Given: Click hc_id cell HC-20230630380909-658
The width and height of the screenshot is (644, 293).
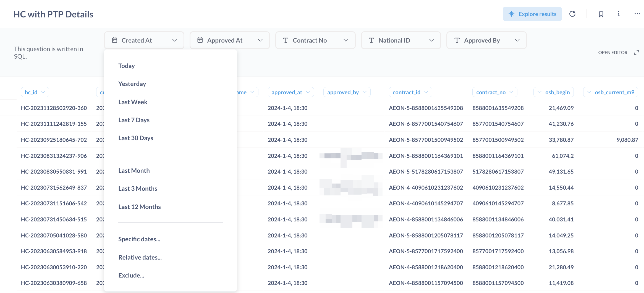Looking at the screenshot, I should [54, 283].
